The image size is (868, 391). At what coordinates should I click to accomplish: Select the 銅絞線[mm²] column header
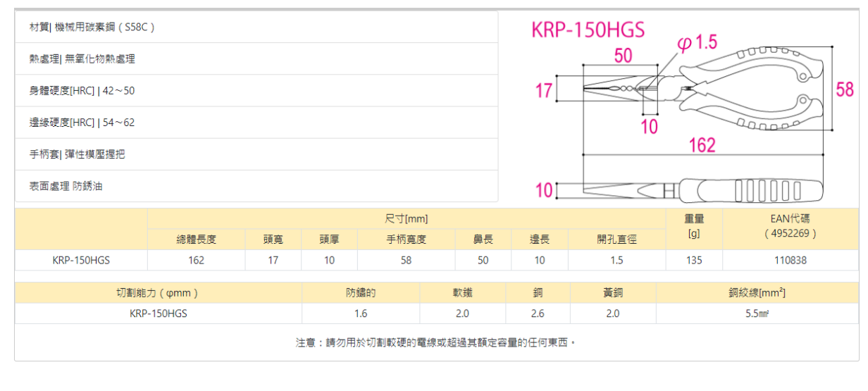(757, 293)
